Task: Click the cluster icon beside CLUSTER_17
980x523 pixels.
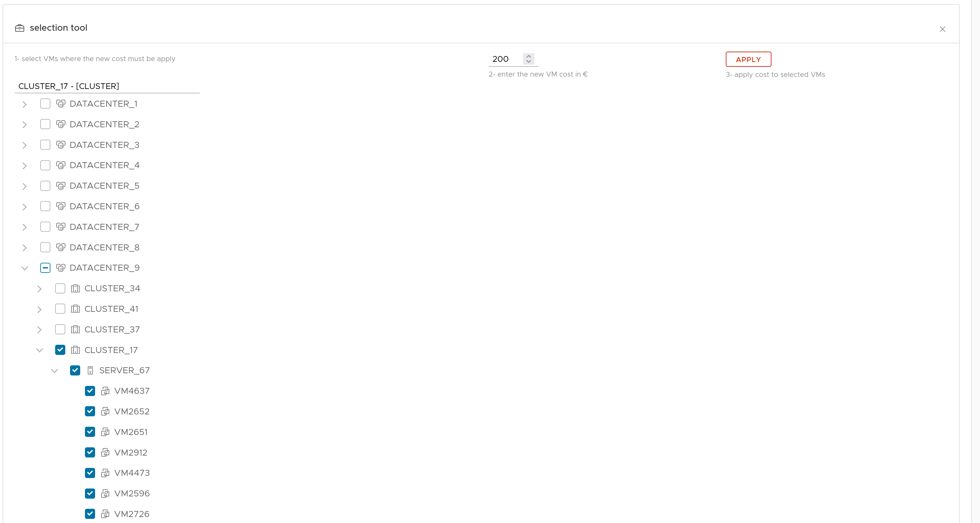Action: (x=75, y=350)
